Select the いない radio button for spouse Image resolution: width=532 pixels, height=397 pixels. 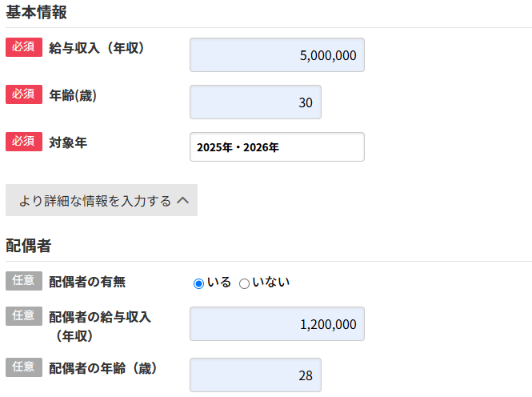click(x=245, y=283)
